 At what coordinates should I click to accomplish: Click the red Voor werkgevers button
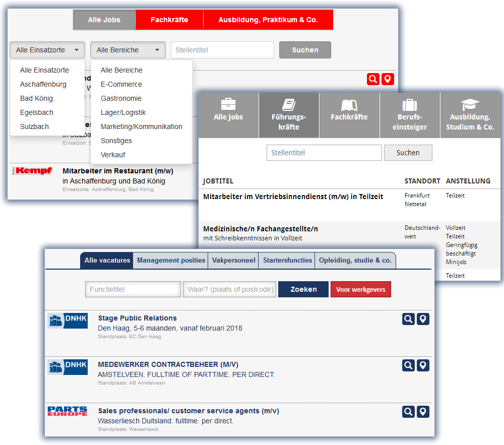pyautogui.click(x=360, y=289)
